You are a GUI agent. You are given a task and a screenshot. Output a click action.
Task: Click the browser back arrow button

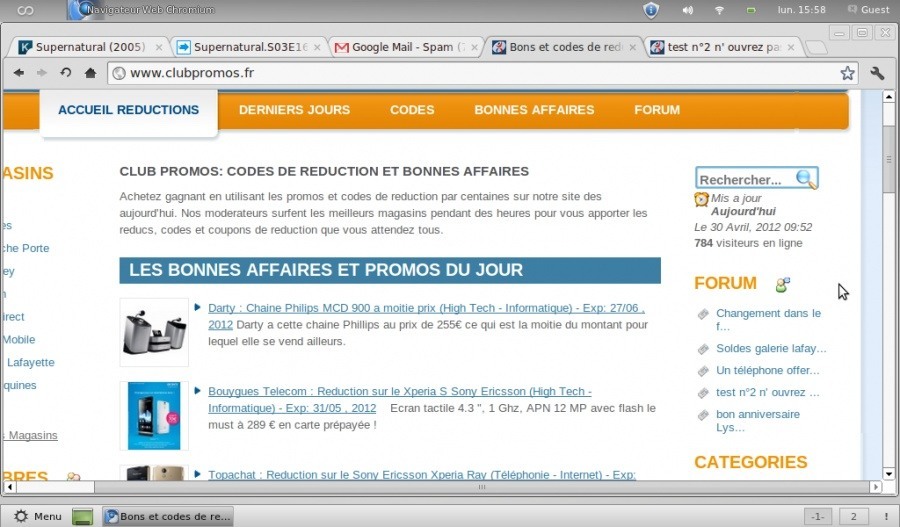pyautogui.click(x=19, y=73)
